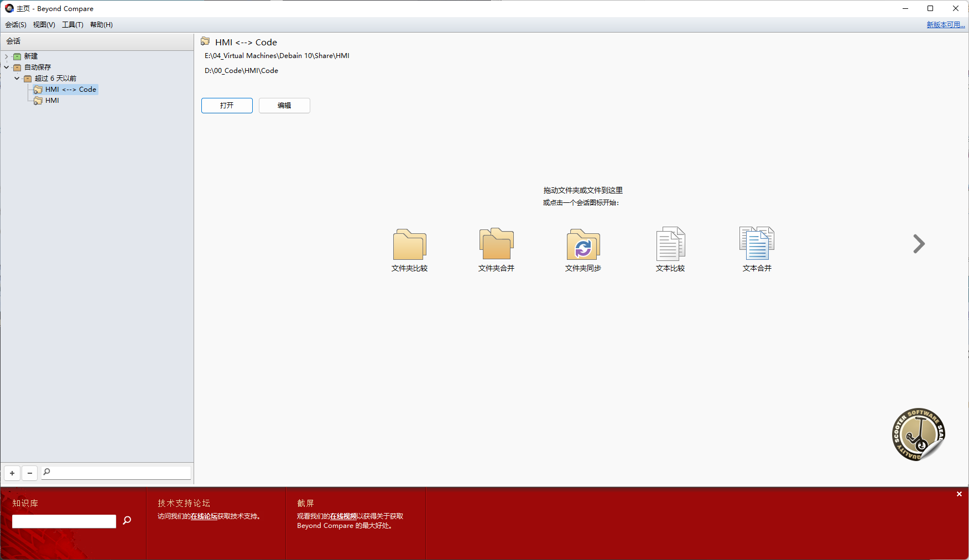Collapse the 自动保存 tree node
The height and width of the screenshot is (560, 969).
coord(7,67)
